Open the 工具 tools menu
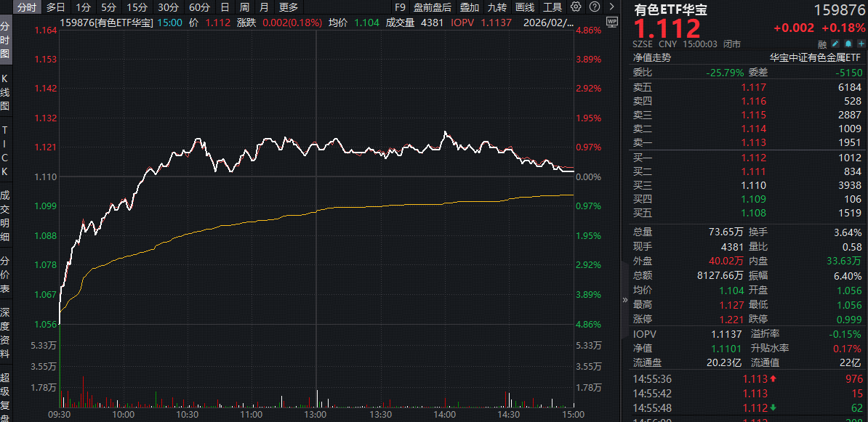868x422 pixels. pyautogui.click(x=552, y=7)
